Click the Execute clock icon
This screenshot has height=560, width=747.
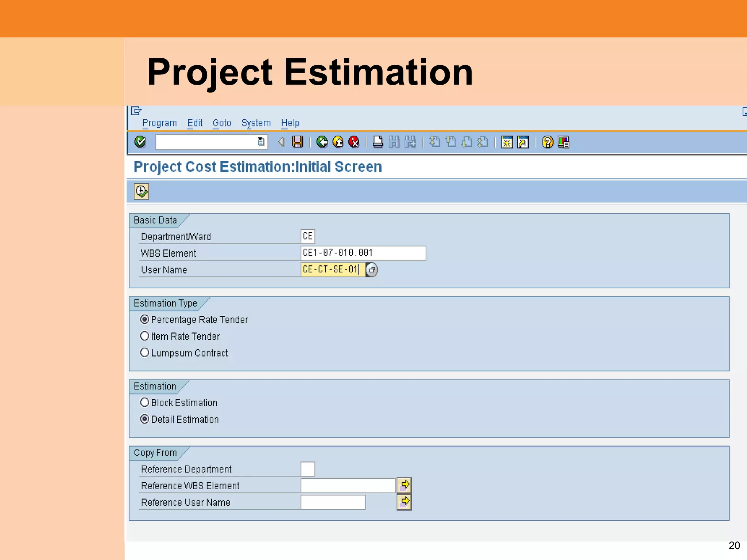[x=142, y=191]
